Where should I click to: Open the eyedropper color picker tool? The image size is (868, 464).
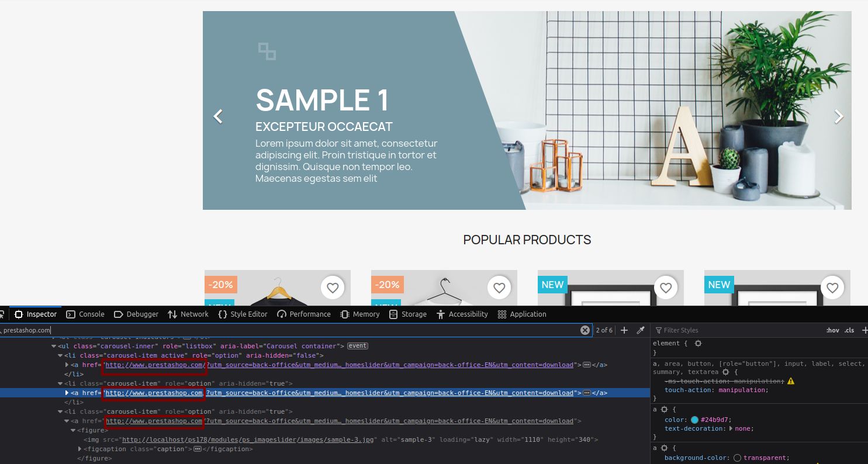pyautogui.click(x=641, y=330)
